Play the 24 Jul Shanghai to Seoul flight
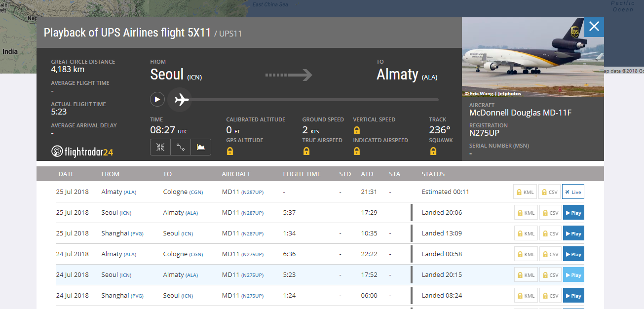The width and height of the screenshot is (644, 309). click(x=573, y=296)
